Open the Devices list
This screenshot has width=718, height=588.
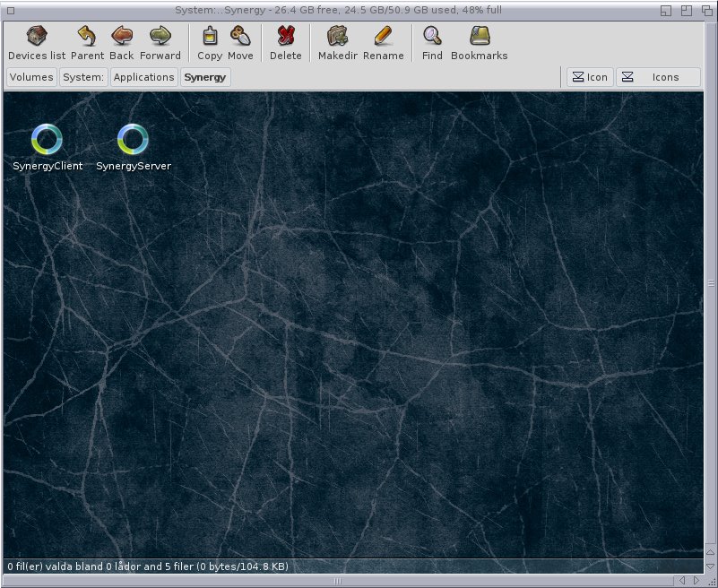click(x=37, y=43)
